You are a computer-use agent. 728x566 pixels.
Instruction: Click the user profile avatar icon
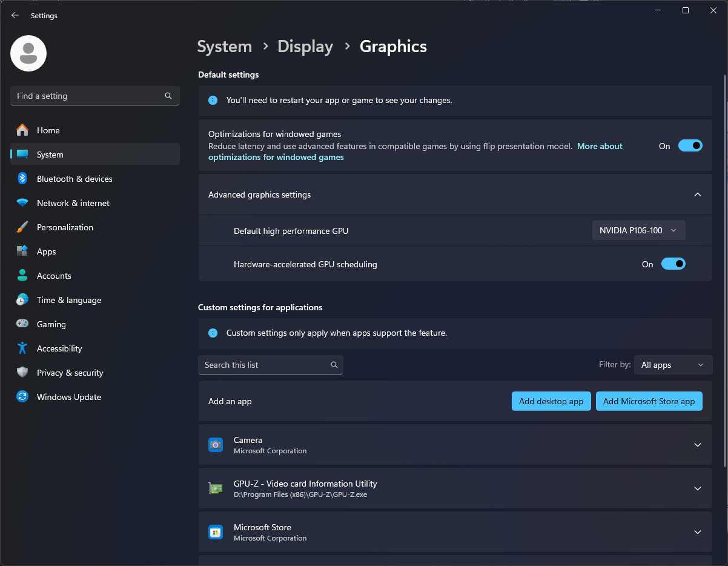[x=28, y=53]
